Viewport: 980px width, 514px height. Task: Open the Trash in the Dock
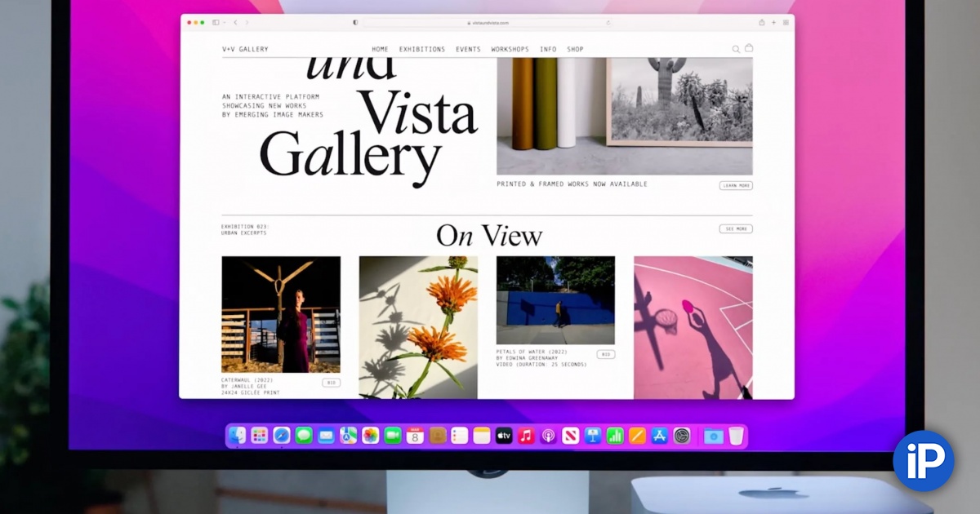(736, 436)
